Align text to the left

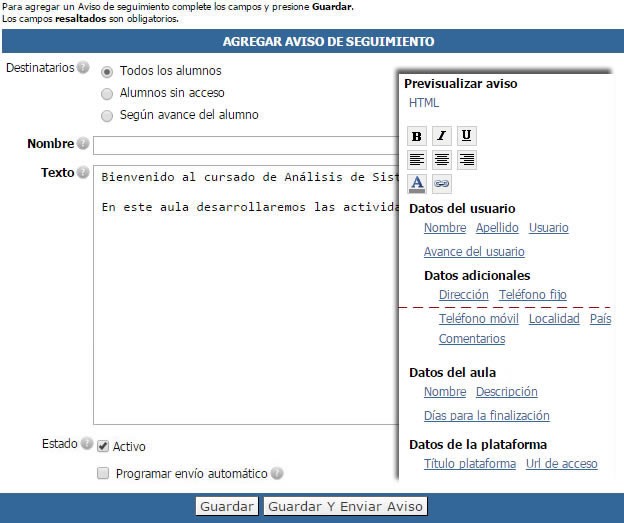[x=417, y=160]
